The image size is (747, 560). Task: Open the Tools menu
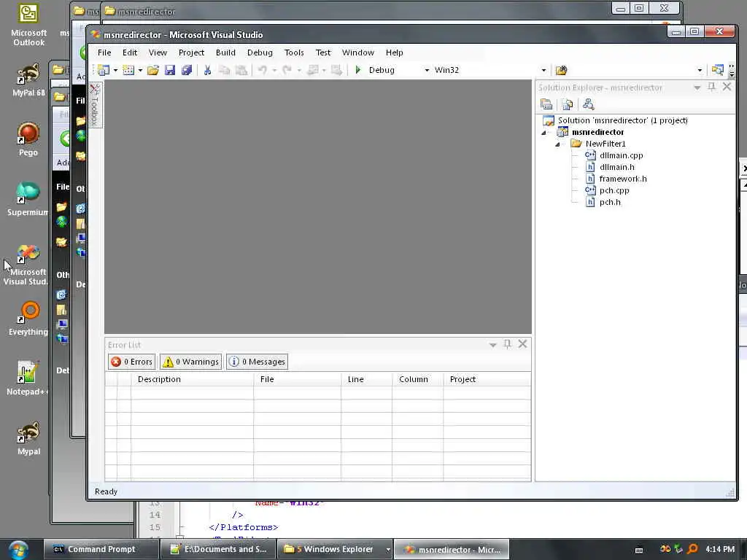(294, 52)
